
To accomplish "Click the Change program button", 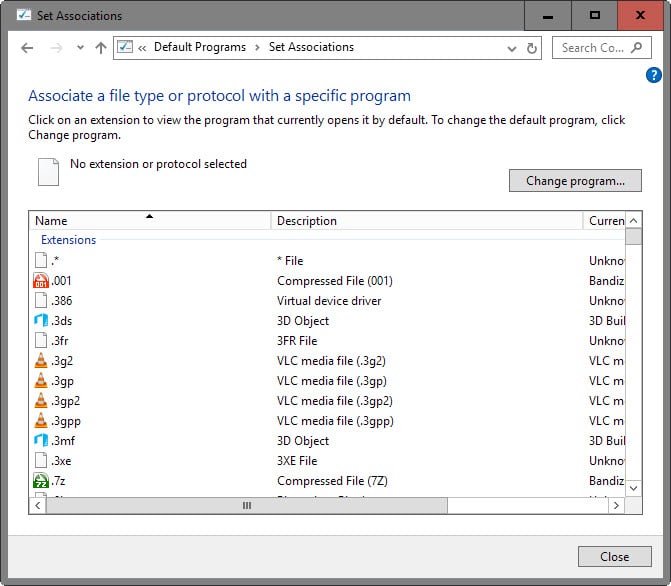I will [x=575, y=181].
